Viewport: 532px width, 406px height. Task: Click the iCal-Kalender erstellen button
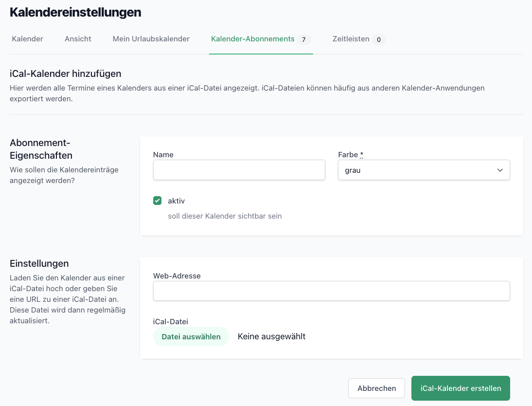tap(460, 388)
